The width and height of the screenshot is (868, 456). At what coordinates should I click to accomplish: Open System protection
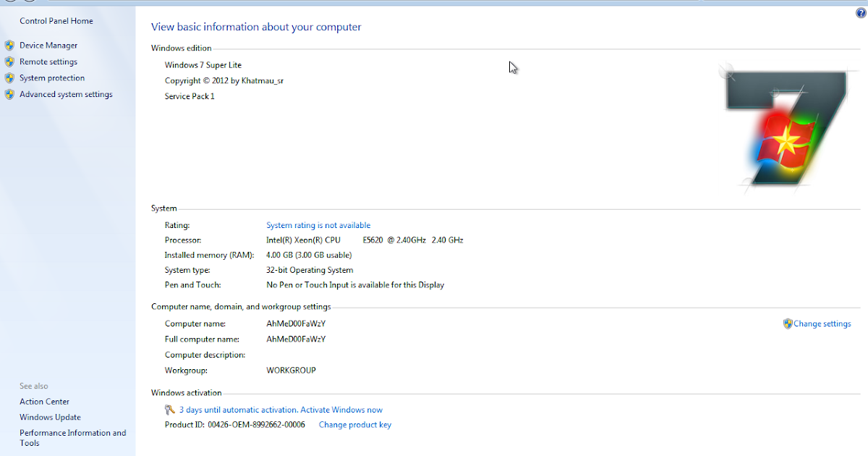[x=52, y=77]
